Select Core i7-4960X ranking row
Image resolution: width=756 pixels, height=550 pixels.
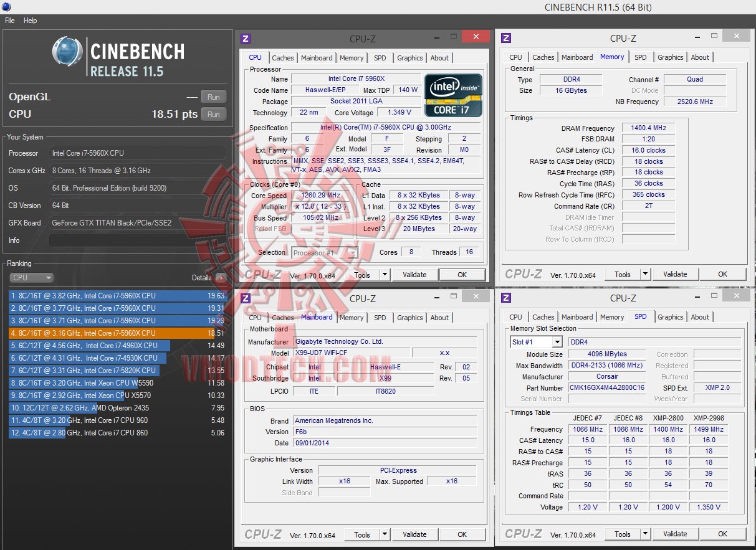(117, 346)
